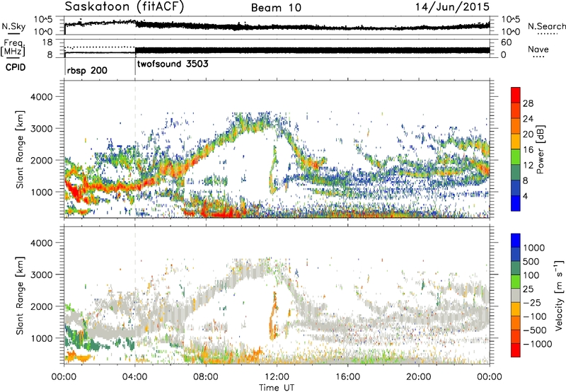The image size is (566, 392).
Task: Click the '1000' tick on Velocity scale
Action: click(x=533, y=248)
